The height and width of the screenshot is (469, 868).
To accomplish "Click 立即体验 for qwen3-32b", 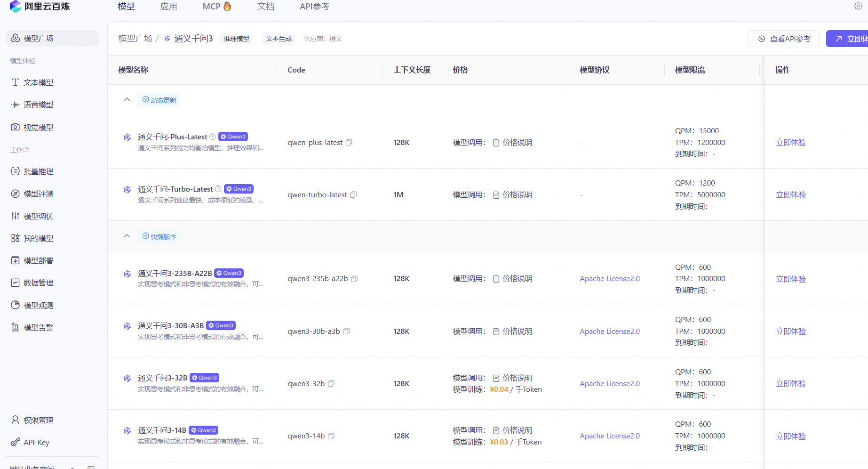I will (x=791, y=384).
